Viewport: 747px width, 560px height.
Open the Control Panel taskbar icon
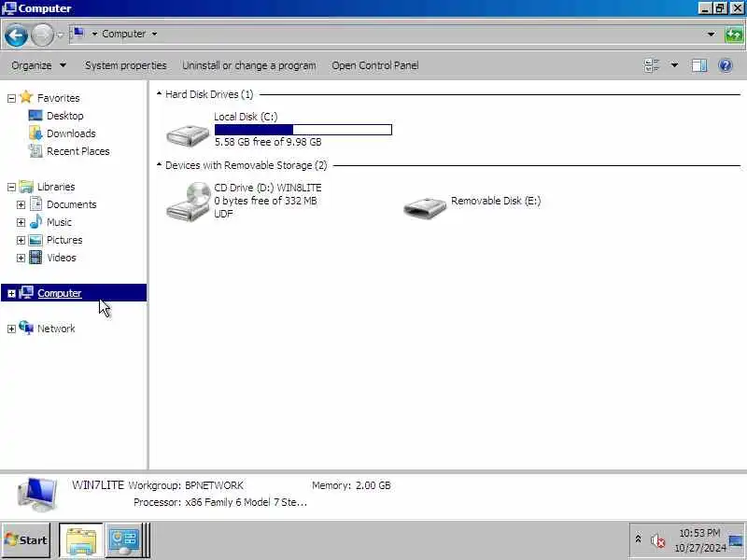click(x=124, y=540)
